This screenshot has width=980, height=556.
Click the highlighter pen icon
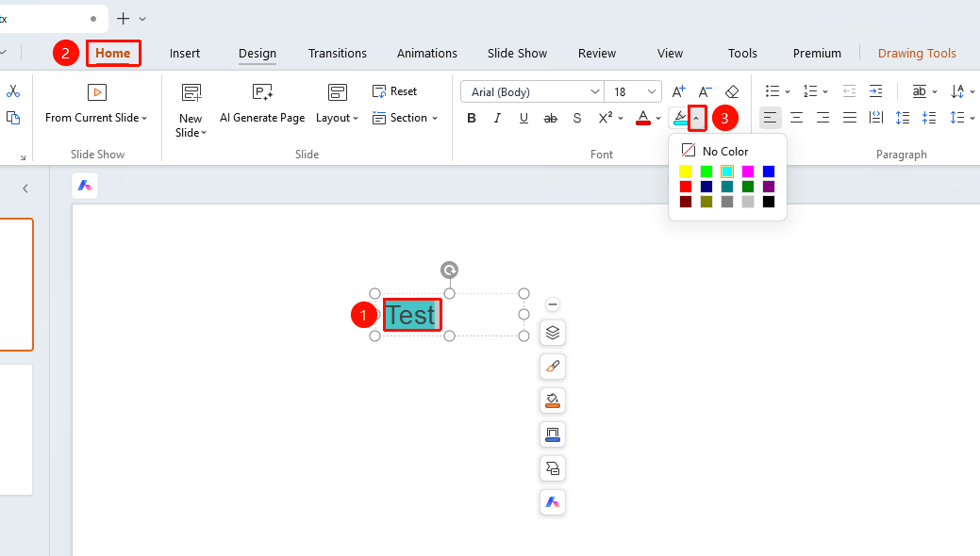click(680, 118)
